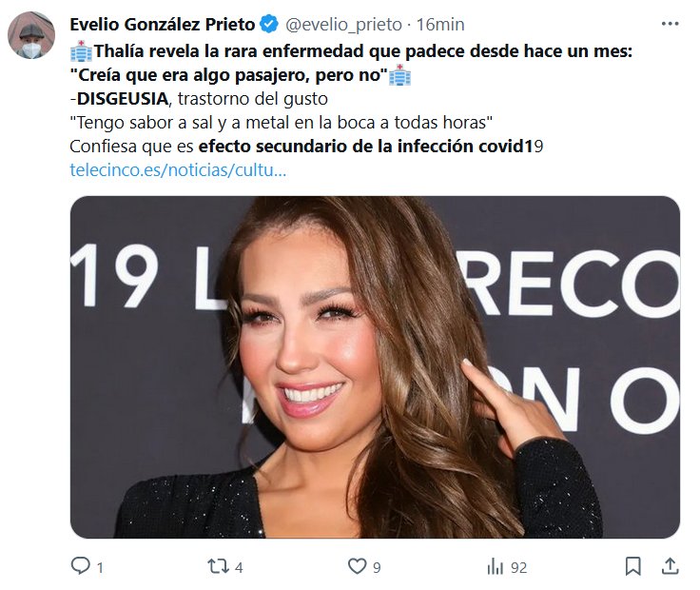Click the reply count number 1
The image size is (700, 590).
click(100, 567)
